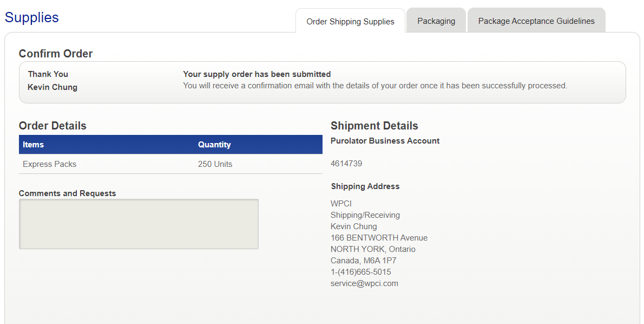Click the Shipment Details heading
Viewport: 644px width, 324px height.
click(374, 126)
